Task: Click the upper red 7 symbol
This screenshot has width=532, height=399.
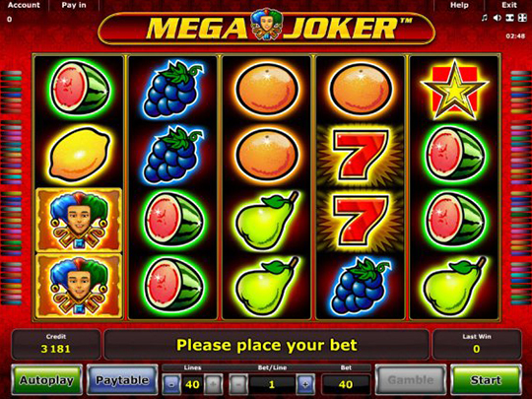Action: [x=361, y=155]
